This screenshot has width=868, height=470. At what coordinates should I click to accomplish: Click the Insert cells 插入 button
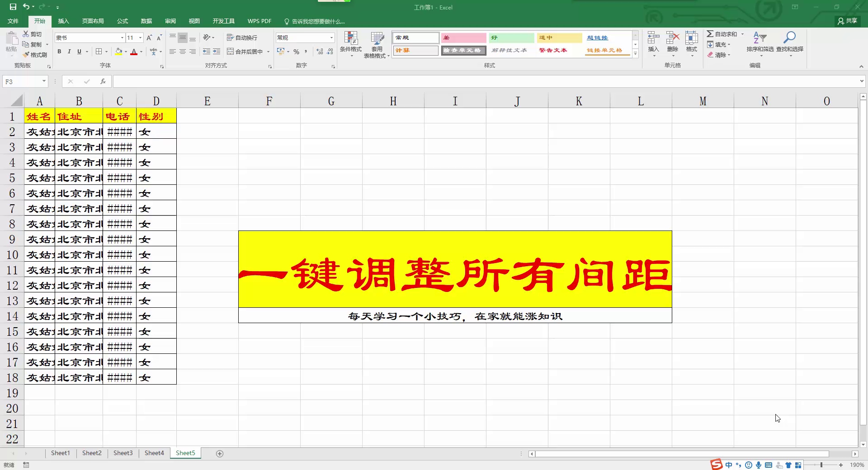653,44
